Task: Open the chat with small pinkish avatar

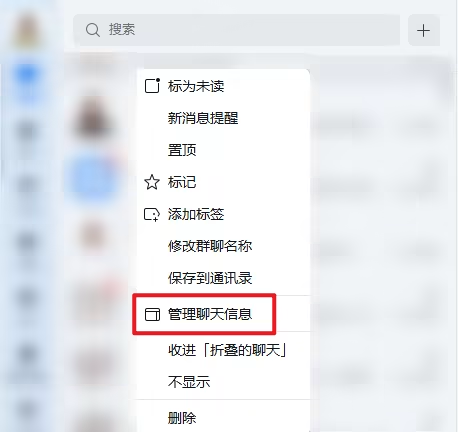Action: pos(92,234)
